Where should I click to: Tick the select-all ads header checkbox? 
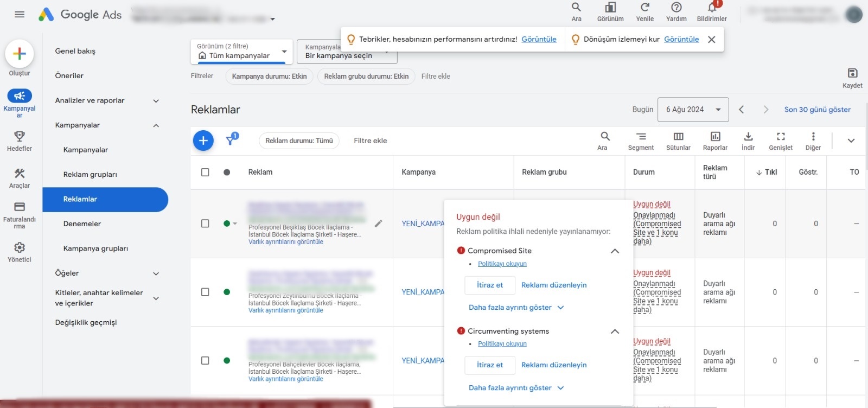point(205,172)
